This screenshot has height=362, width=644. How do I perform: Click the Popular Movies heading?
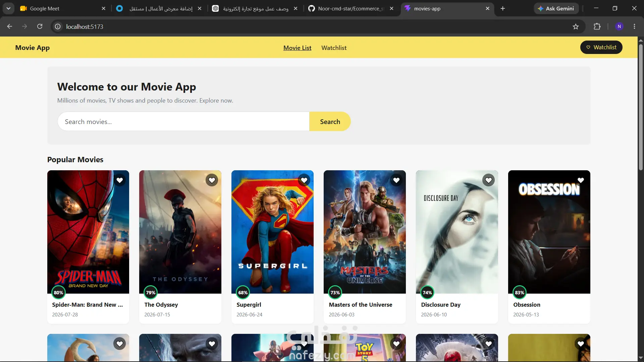point(75,160)
